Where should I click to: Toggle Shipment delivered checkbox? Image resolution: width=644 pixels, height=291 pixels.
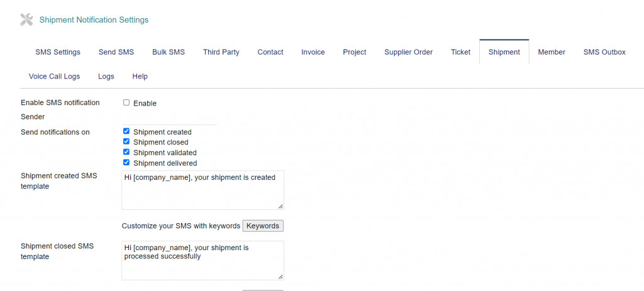(126, 163)
